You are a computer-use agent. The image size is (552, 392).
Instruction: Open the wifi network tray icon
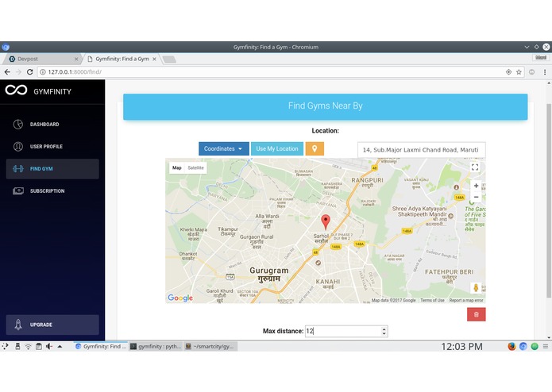point(28,347)
